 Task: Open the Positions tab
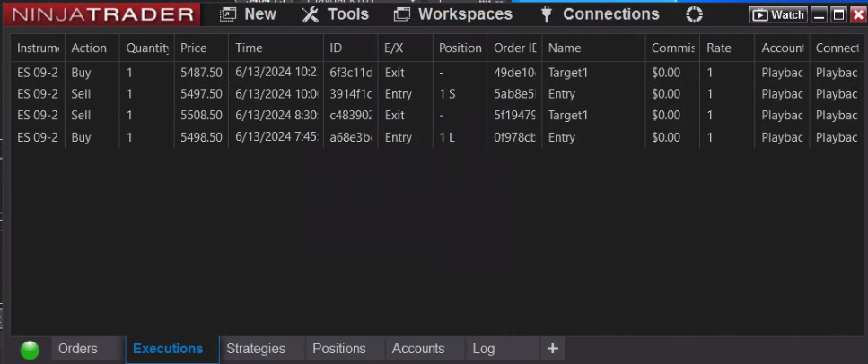[x=339, y=349]
